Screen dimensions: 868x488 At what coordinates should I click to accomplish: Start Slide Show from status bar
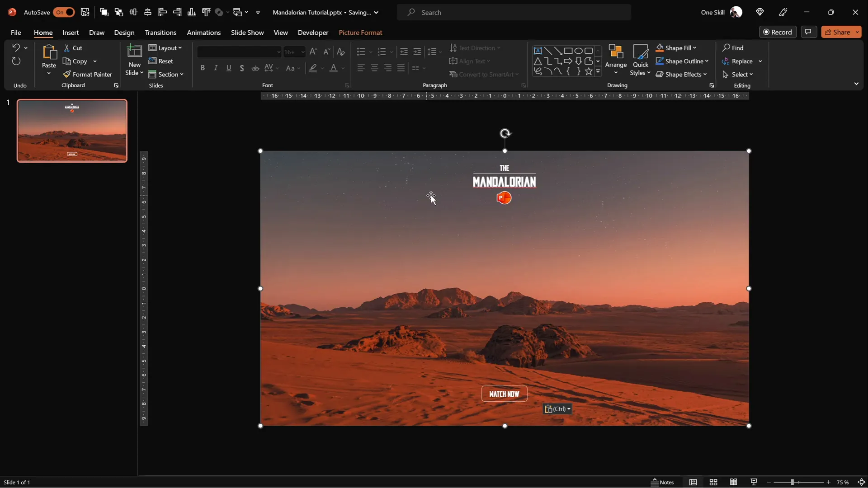(x=754, y=483)
